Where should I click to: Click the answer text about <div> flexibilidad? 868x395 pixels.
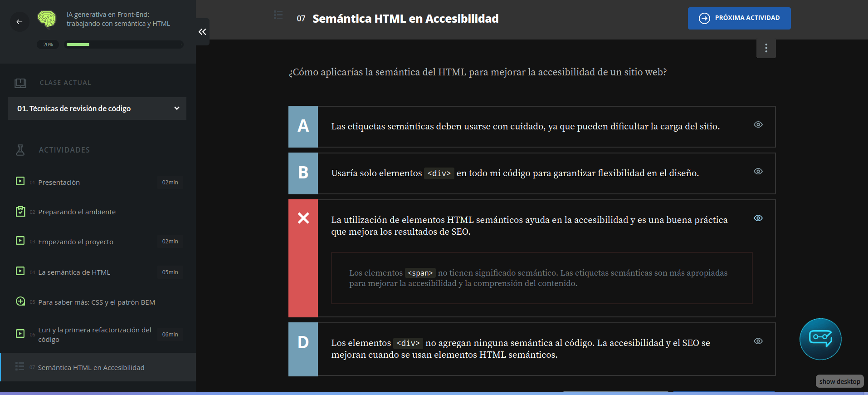coord(515,173)
